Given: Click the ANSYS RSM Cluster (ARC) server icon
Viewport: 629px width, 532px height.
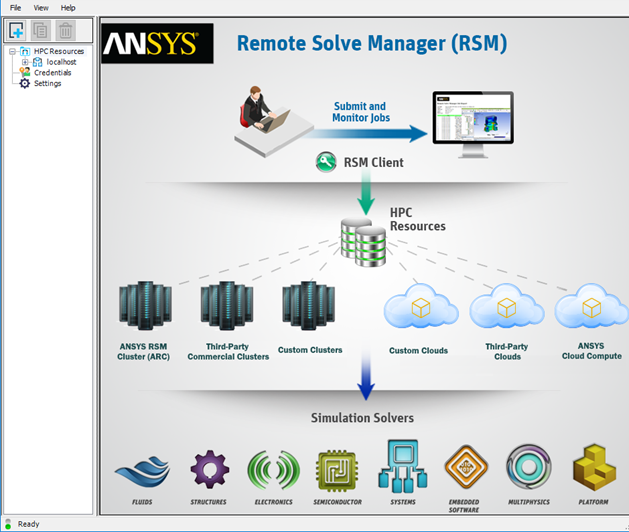Looking at the screenshot, I should 145,305.
